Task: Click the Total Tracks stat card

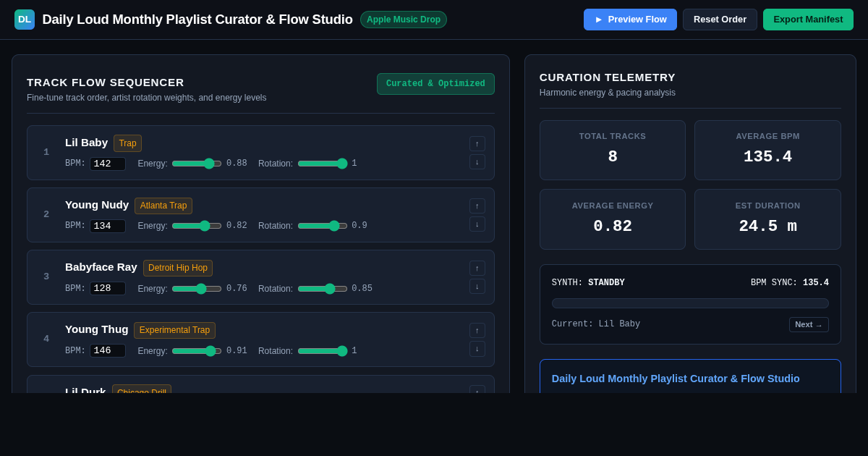Action: 613,150
